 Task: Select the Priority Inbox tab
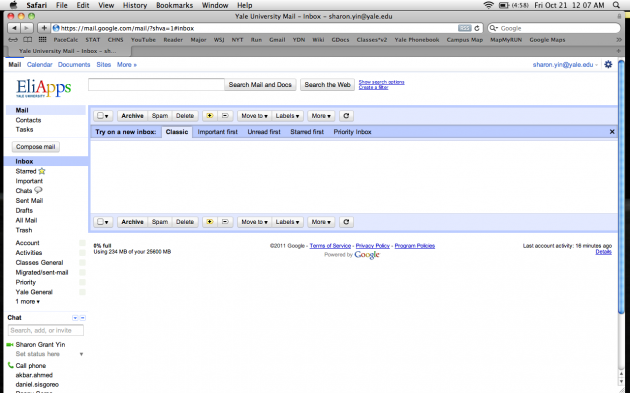(x=352, y=132)
